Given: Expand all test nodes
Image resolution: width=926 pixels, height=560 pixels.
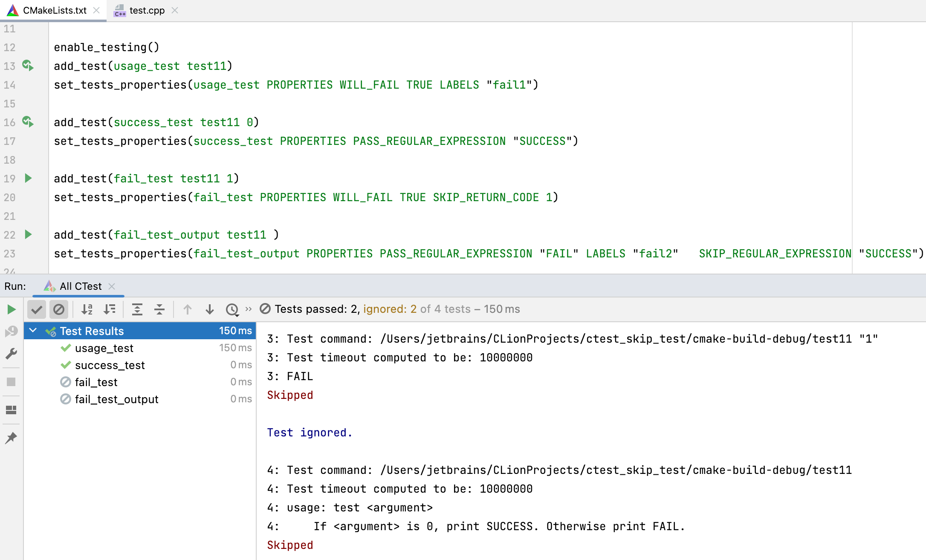Looking at the screenshot, I should click(137, 309).
